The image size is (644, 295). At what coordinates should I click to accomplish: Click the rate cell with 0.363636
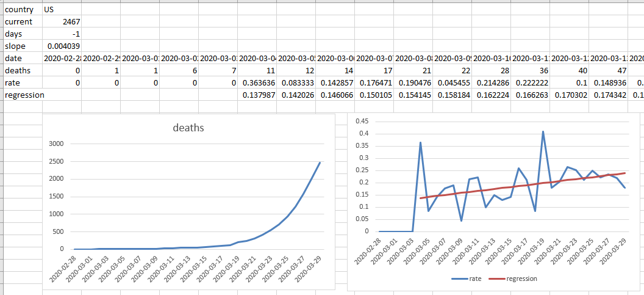coord(257,83)
